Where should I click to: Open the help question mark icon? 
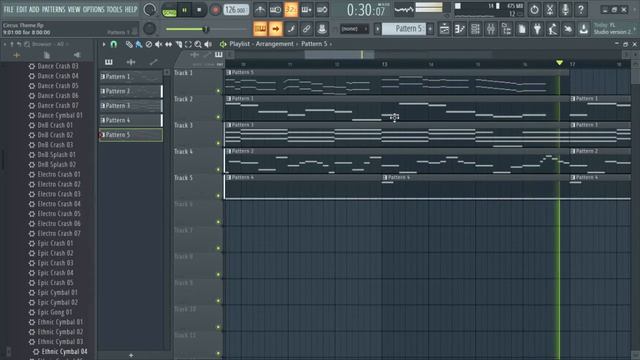click(581, 9)
